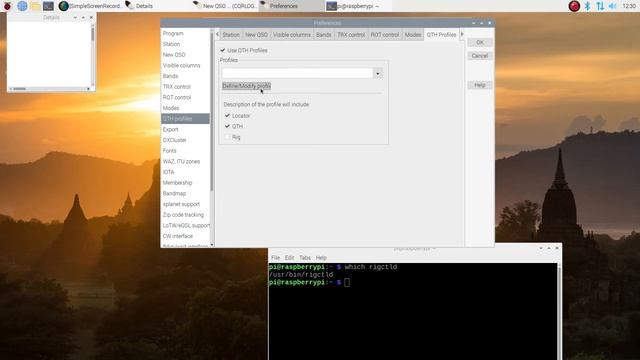Select WAZ, ITU zones in the list
Image resolution: width=640 pixels, height=360 pixels.
tap(186, 161)
